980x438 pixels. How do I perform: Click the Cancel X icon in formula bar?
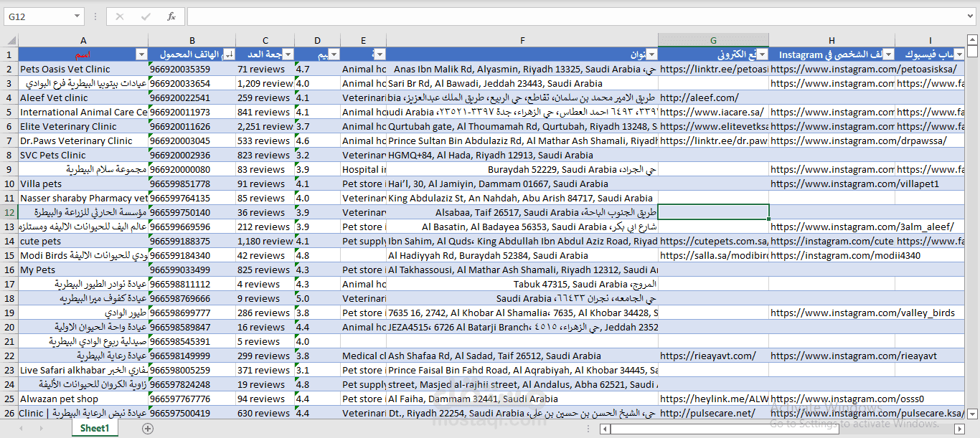(x=120, y=16)
